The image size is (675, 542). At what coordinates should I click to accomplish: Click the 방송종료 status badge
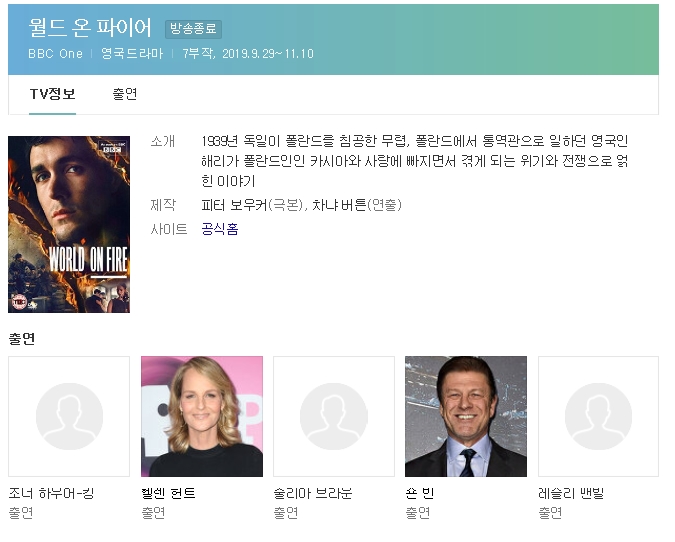tap(193, 30)
